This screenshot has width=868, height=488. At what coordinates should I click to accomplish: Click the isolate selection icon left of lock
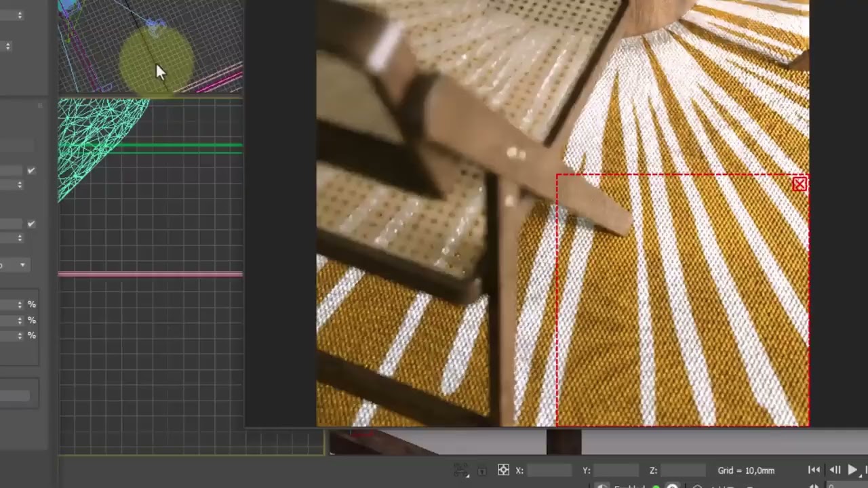tap(460, 470)
